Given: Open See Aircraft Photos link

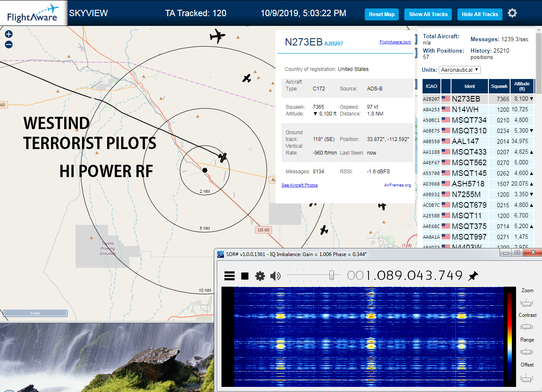Looking at the screenshot, I should pyautogui.click(x=300, y=185).
